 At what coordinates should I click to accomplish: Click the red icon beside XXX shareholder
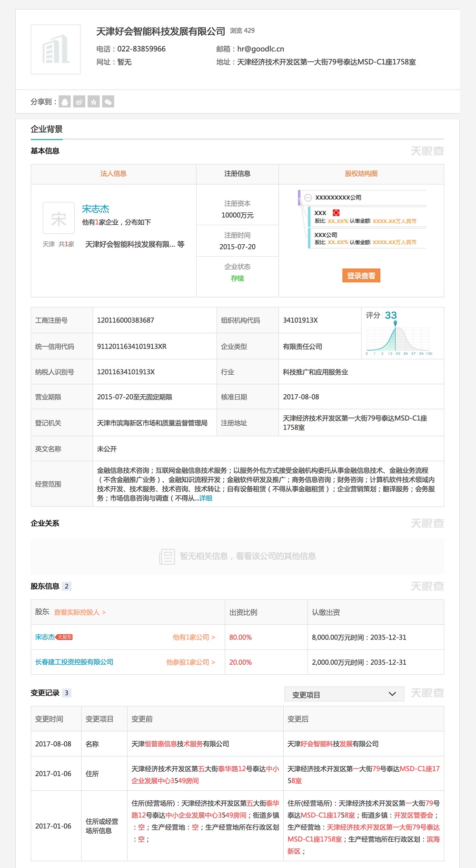336,213
